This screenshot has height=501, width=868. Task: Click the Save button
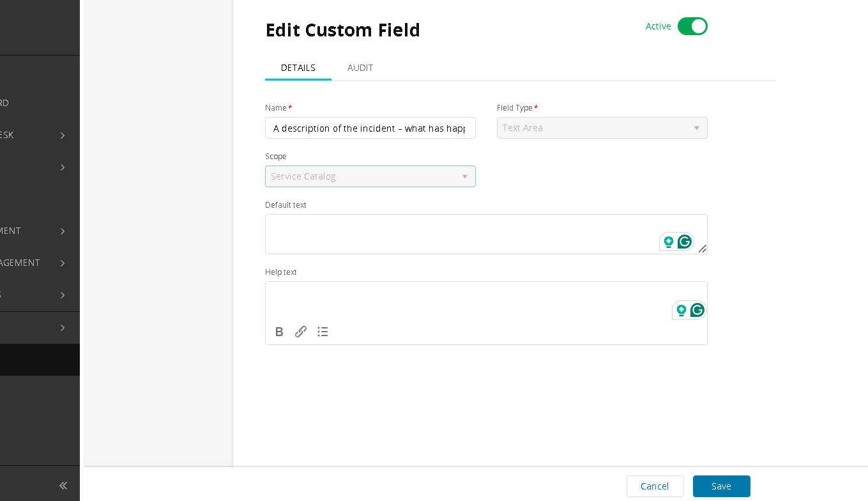(721, 486)
